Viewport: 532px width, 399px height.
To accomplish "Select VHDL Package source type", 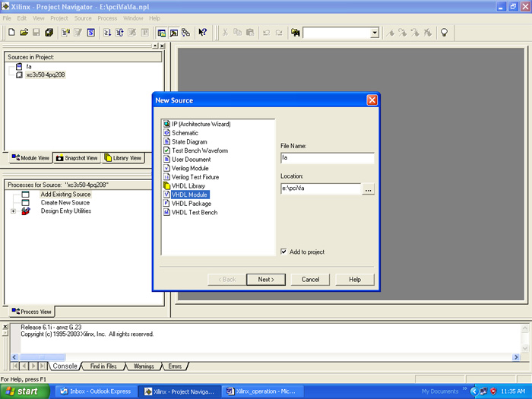I will click(x=192, y=204).
